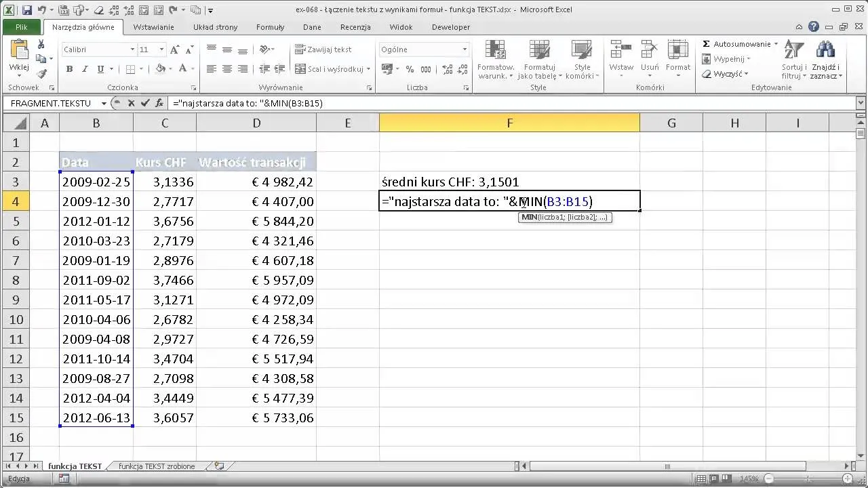The image size is (868, 488).
Task: Click the Format Painter brush icon
Action: 41,74
